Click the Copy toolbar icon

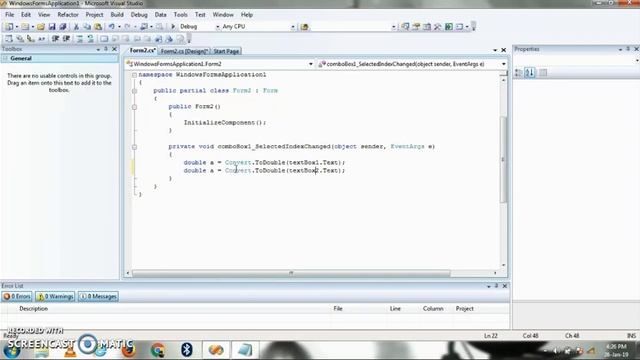pyautogui.click(x=87, y=27)
